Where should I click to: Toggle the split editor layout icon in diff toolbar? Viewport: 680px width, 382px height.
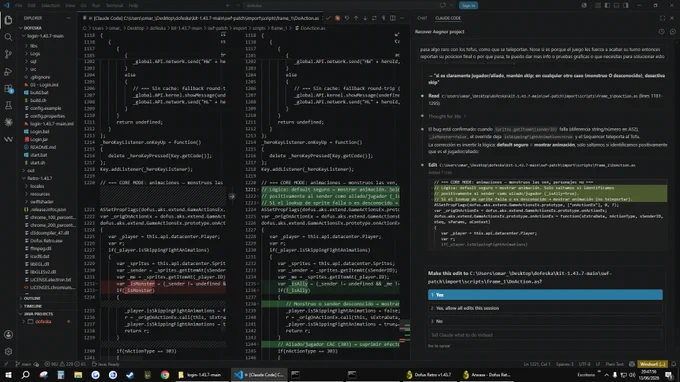(x=392, y=18)
